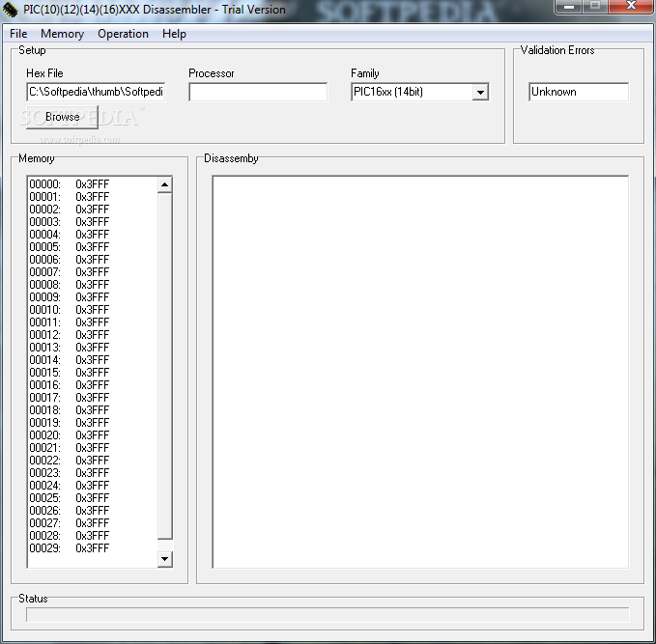Minimize the Disassembler window
656x644 pixels.
click(568, 6)
